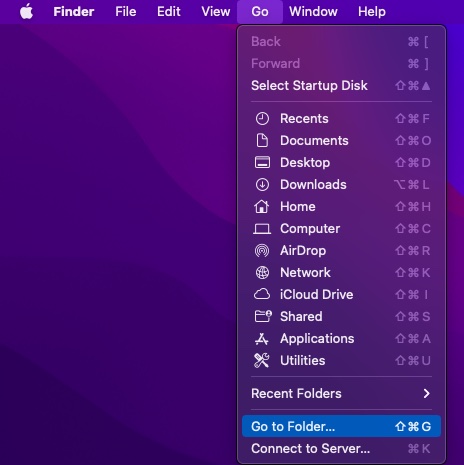The height and width of the screenshot is (465, 464).
Task: Choose Go to Folder… menu entry
Action: [x=341, y=426]
